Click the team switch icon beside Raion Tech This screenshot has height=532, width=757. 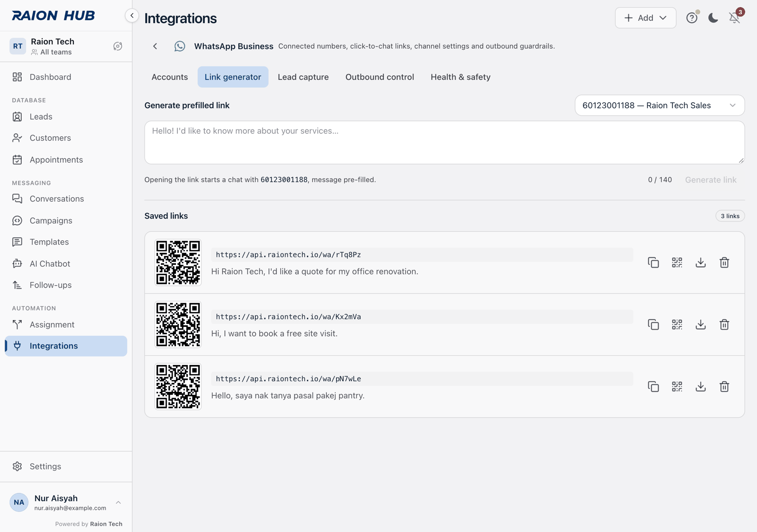point(118,46)
